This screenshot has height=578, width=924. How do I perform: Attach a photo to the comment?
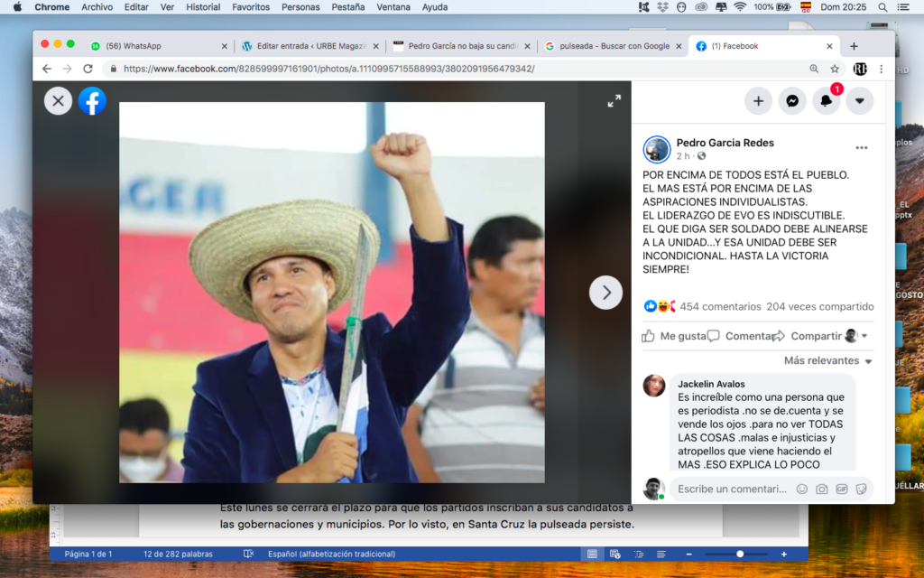[x=821, y=489]
